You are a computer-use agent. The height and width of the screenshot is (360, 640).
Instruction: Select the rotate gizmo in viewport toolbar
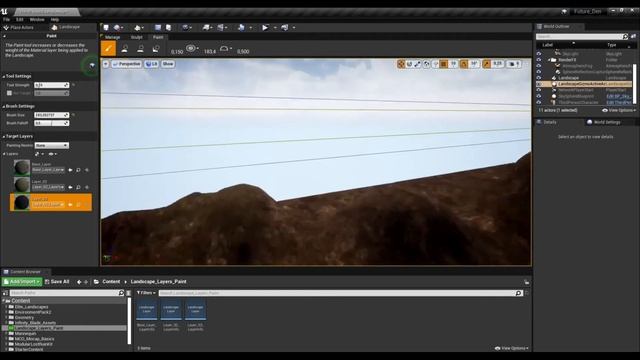point(409,64)
